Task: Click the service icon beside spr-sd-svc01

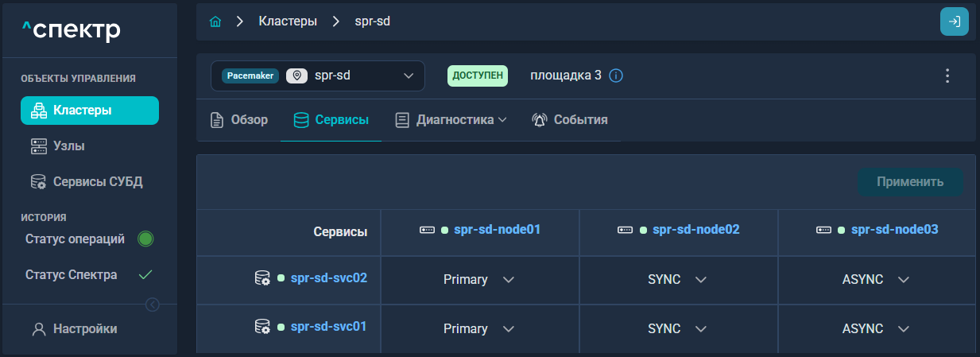Action: [262, 326]
